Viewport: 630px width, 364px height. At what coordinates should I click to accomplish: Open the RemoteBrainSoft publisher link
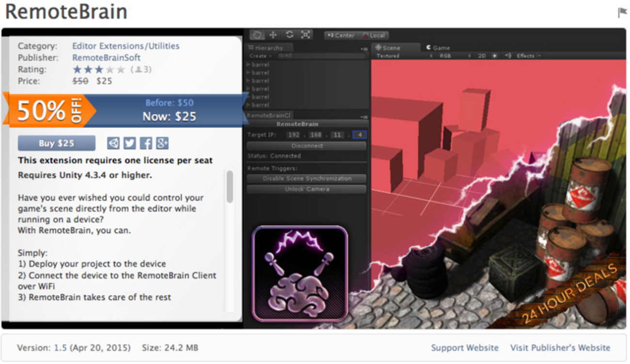tap(107, 58)
